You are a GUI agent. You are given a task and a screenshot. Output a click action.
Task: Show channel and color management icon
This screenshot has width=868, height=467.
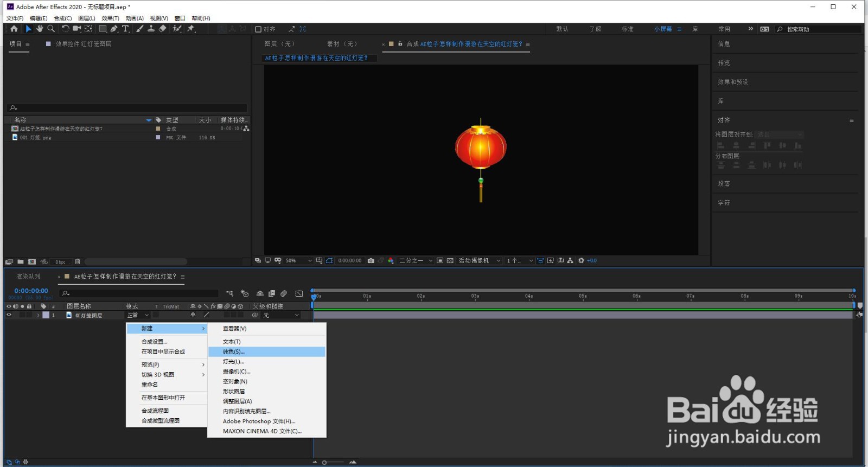[391, 261]
